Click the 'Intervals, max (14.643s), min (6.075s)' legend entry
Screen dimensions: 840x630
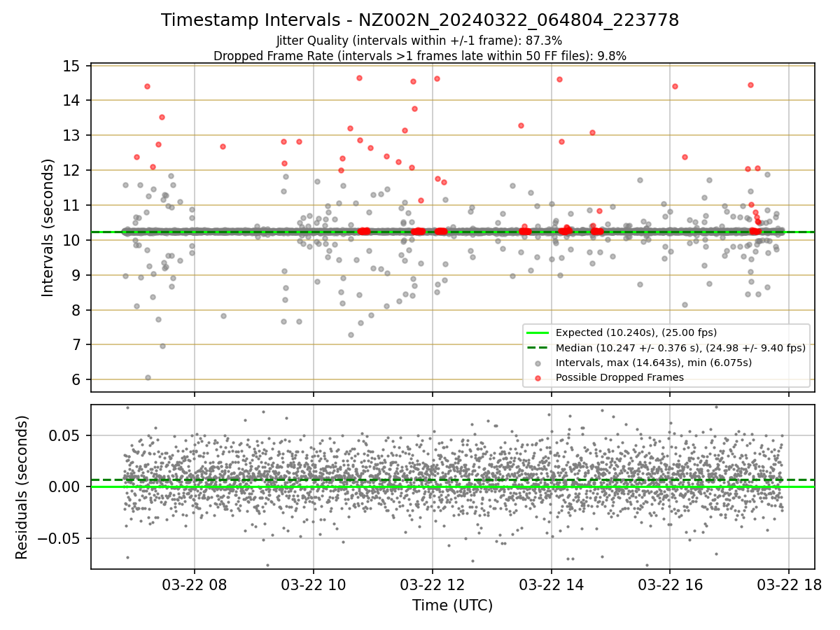tap(654, 363)
